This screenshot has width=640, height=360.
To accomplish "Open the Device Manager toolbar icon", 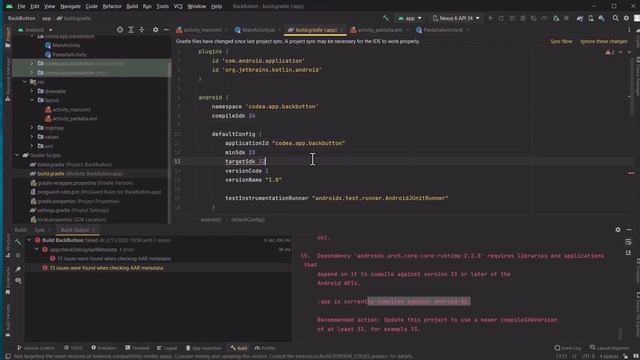I will click(x=591, y=18).
